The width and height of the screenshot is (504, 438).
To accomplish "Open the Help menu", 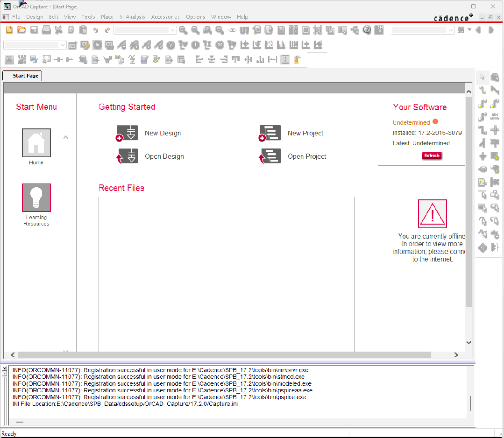I will pyautogui.click(x=242, y=17).
